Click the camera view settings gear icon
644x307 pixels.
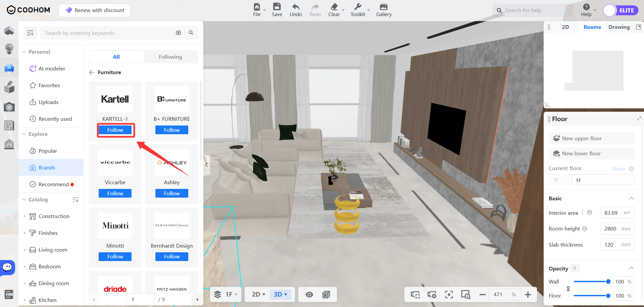432,295
